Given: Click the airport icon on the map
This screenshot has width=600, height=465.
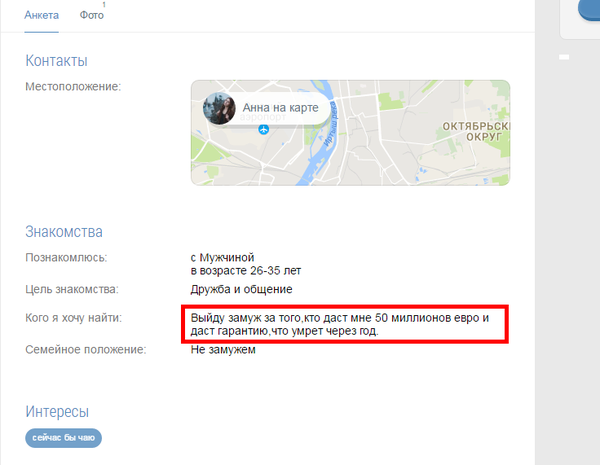Looking at the screenshot, I should pyautogui.click(x=263, y=129).
